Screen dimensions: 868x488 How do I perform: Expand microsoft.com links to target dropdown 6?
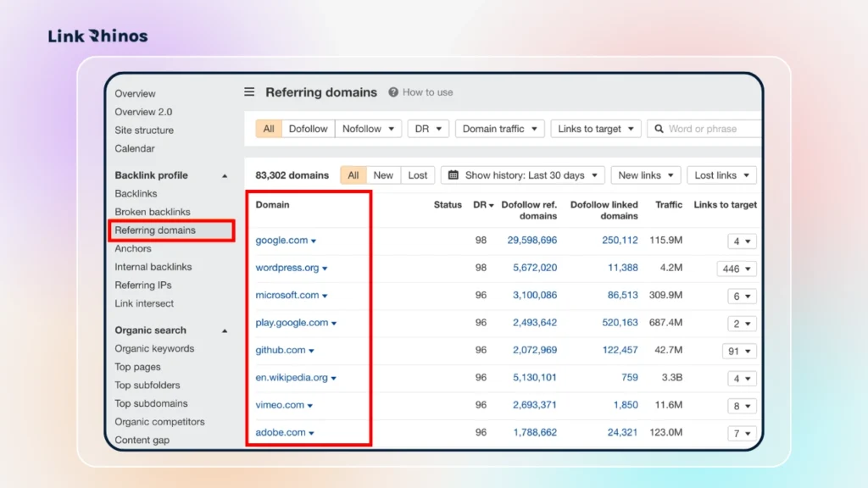(742, 296)
